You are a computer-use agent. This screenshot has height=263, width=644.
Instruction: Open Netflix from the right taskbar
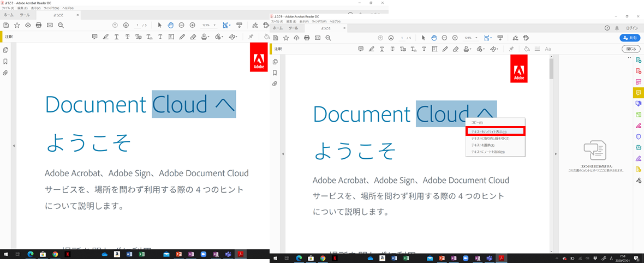(335, 258)
